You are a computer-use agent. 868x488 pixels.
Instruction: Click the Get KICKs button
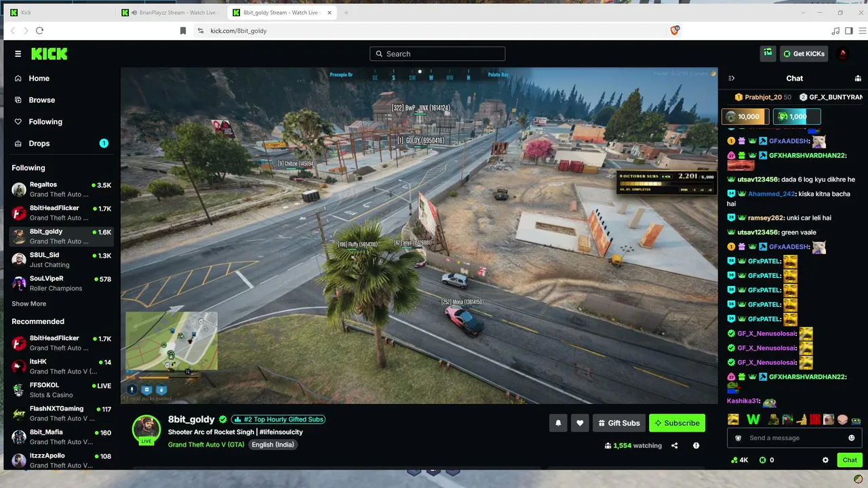pyautogui.click(x=804, y=54)
